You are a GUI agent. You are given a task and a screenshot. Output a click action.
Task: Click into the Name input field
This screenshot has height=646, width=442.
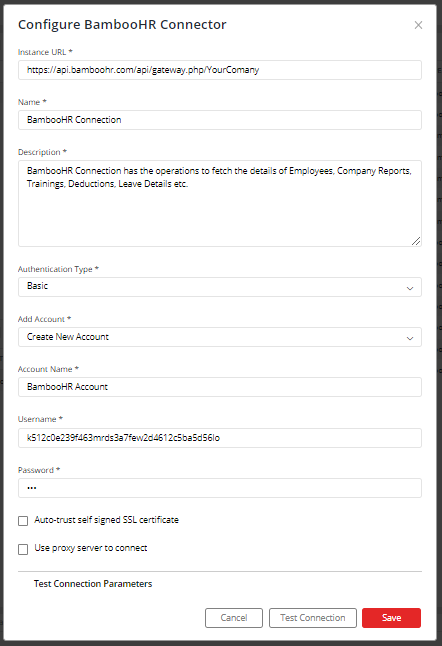[x=220, y=120]
